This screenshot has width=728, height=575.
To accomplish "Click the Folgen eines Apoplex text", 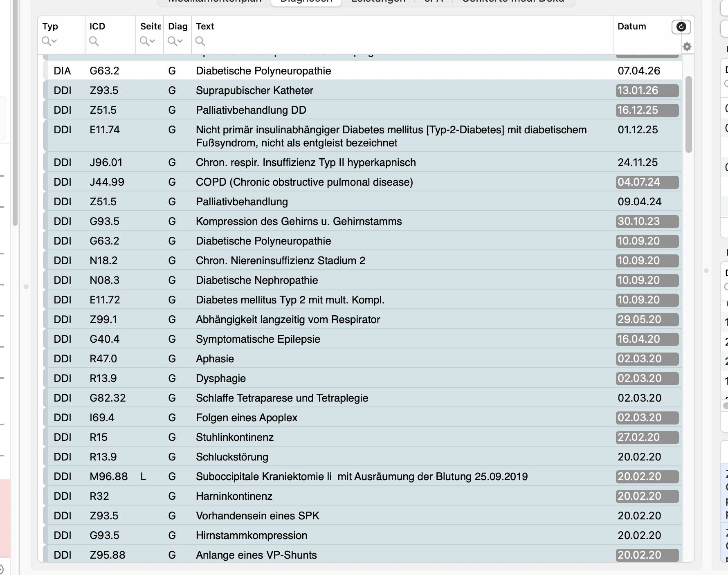I will tap(246, 418).
